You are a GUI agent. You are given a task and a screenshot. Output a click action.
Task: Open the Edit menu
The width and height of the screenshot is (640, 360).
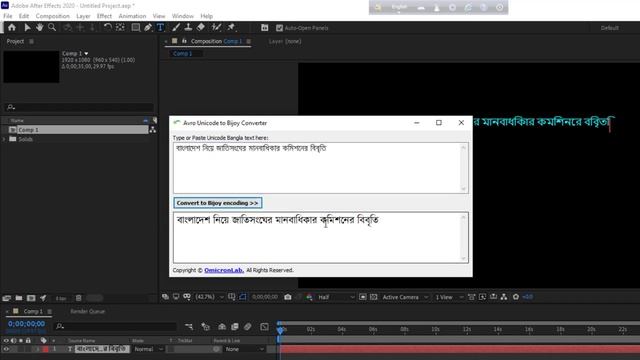(x=24, y=16)
